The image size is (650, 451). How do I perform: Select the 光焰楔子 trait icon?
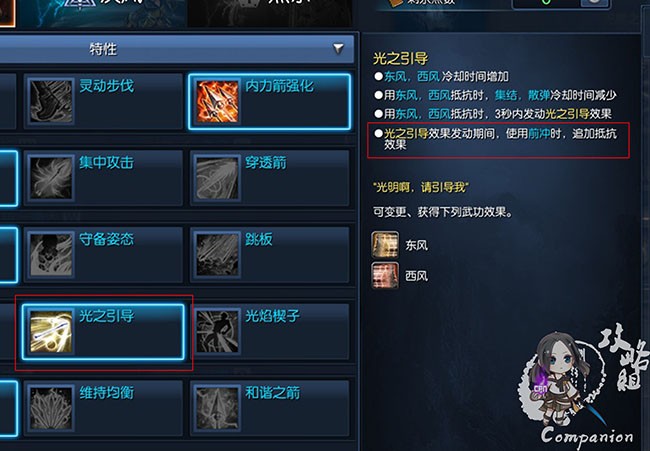point(217,332)
